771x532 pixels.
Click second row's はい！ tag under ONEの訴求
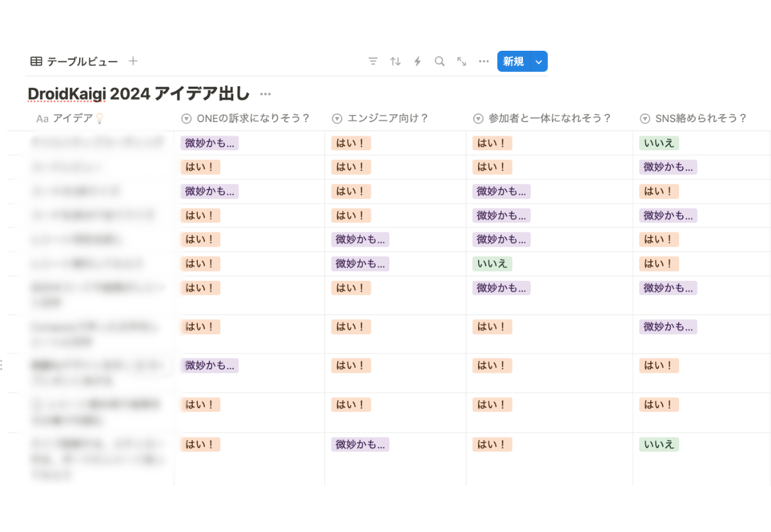coord(200,167)
